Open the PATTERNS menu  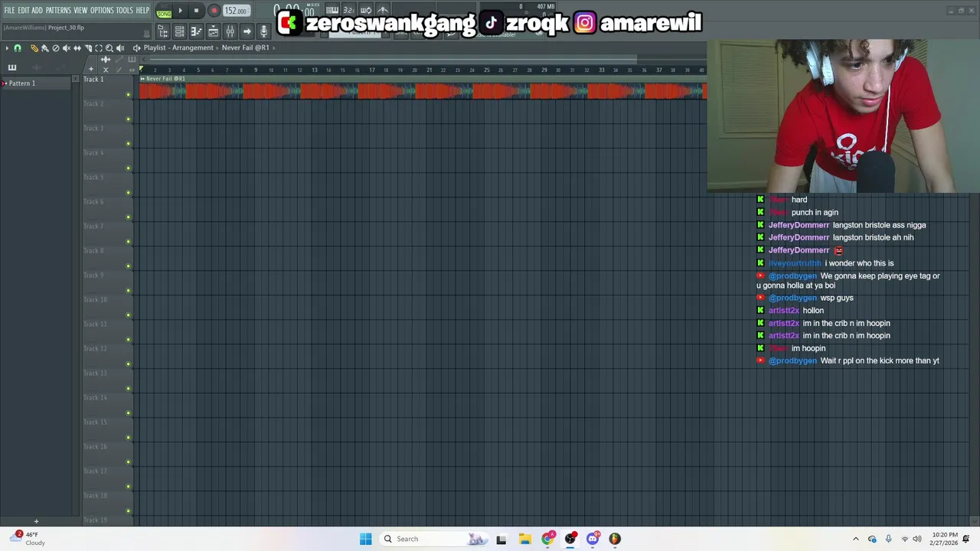pyautogui.click(x=58, y=11)
